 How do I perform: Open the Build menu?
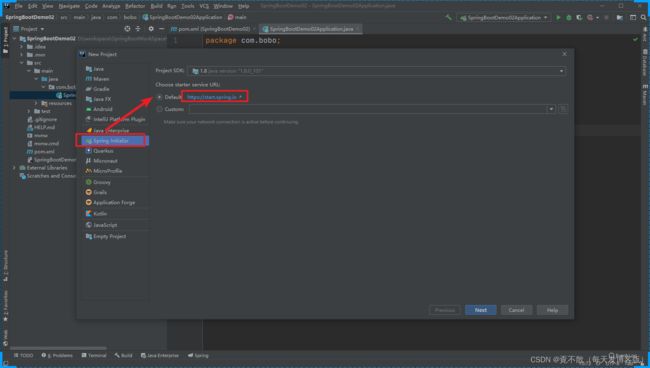157,6
